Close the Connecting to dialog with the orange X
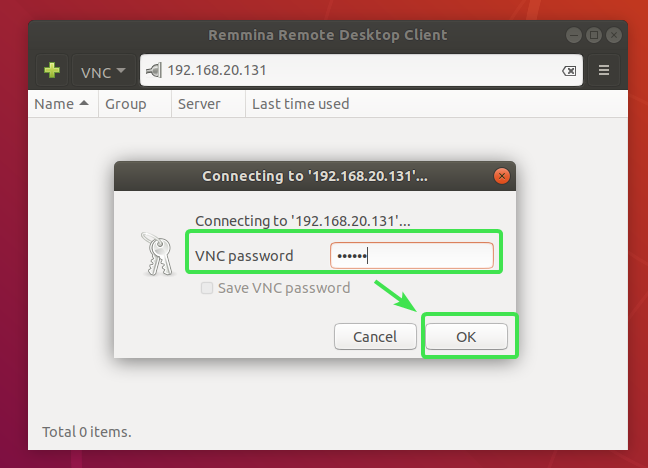Screen dimensions: 648x468 501,176
